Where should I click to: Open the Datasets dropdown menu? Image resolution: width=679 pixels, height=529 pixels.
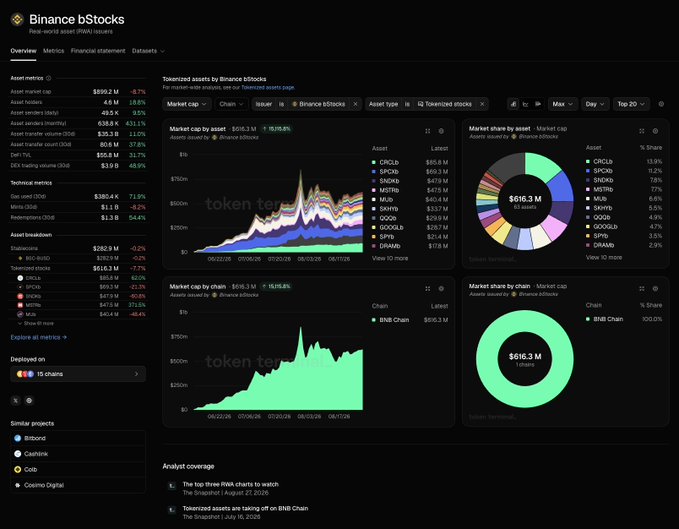pos(148,51)
